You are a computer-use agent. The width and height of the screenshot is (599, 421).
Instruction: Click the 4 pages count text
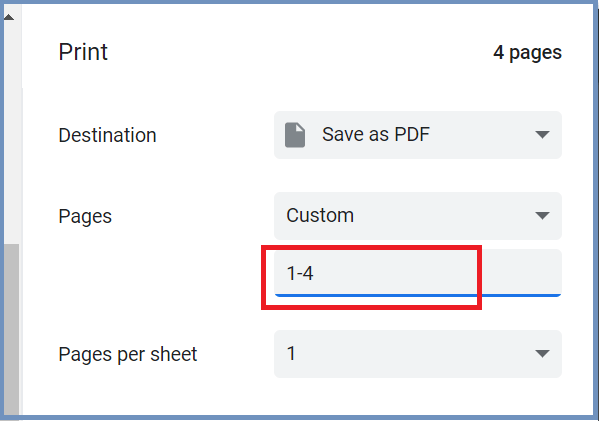527,53
